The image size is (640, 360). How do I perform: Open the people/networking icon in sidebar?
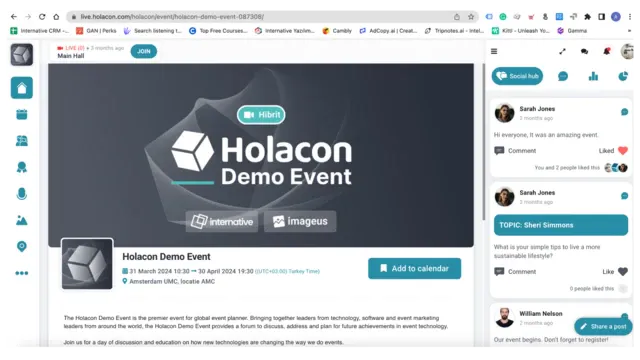click(x=22, y=141)
